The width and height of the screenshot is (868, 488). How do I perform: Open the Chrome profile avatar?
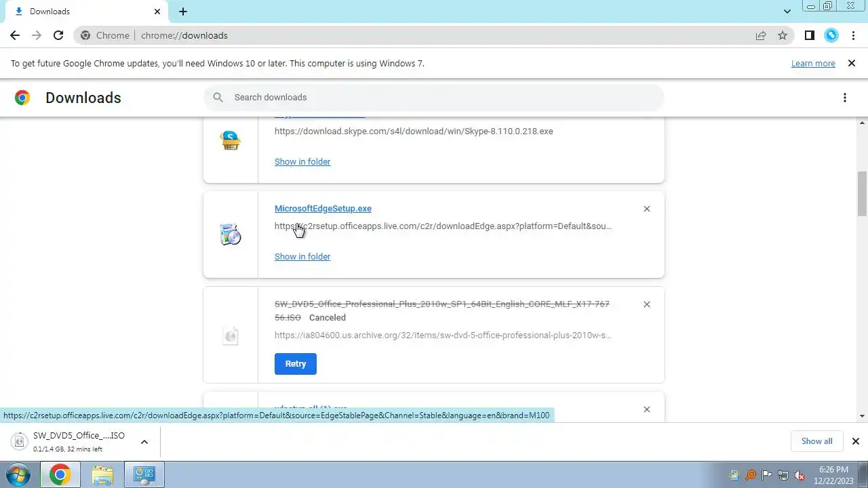click(x=831, y=35)
